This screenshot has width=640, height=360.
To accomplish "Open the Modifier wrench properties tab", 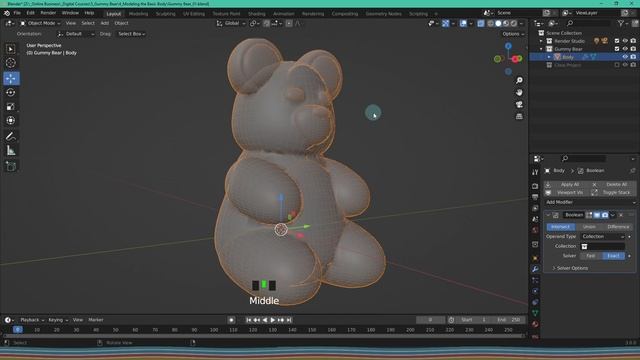I will pos(535,269).
